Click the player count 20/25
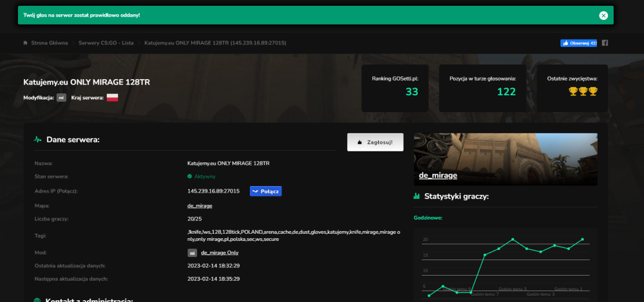This screenshot has height=302, width=644. pos(194,219)
